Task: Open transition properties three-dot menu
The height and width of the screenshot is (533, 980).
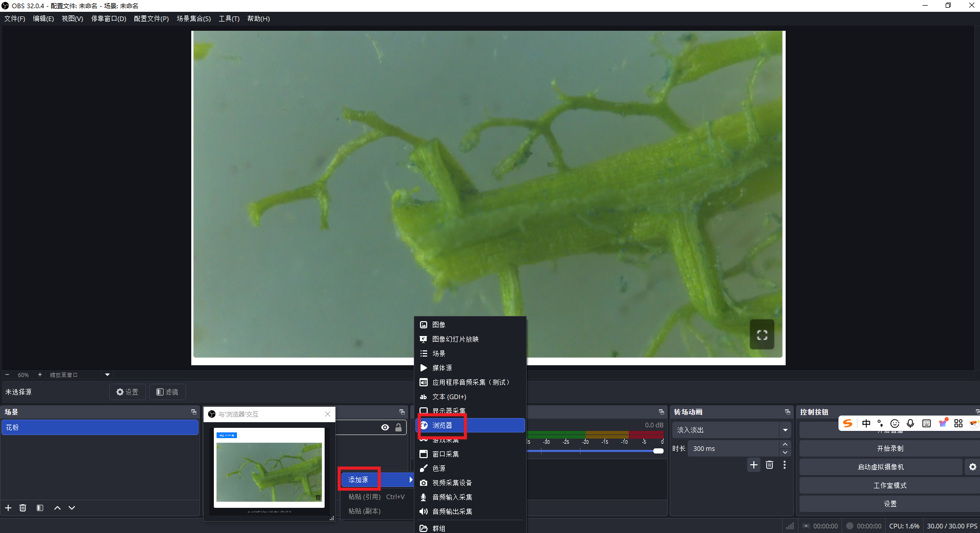Action: point(784,465)
